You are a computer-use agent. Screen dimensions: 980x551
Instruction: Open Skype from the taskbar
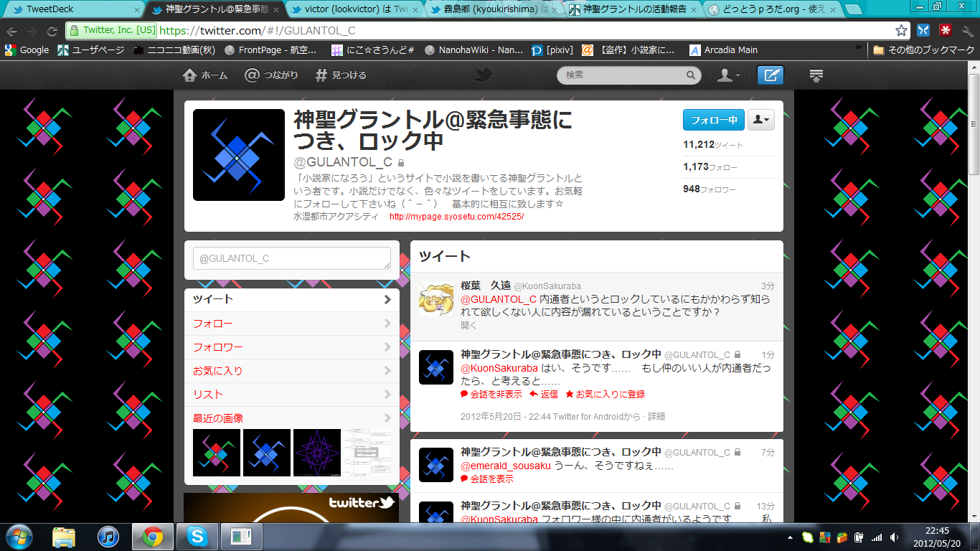[x=197, y=536]
